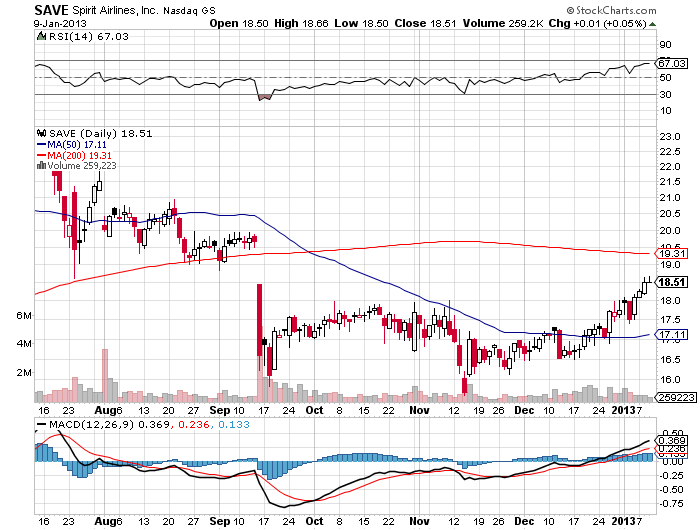
Task: Click the Oct marker on the price chart date axis
Action: point(314,410)
